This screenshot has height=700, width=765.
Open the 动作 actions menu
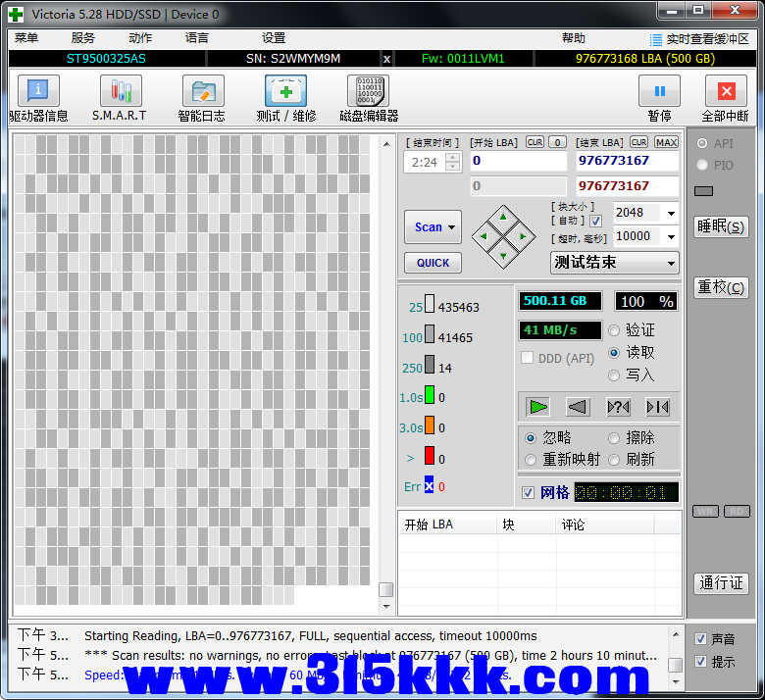[x=140, y=38]
